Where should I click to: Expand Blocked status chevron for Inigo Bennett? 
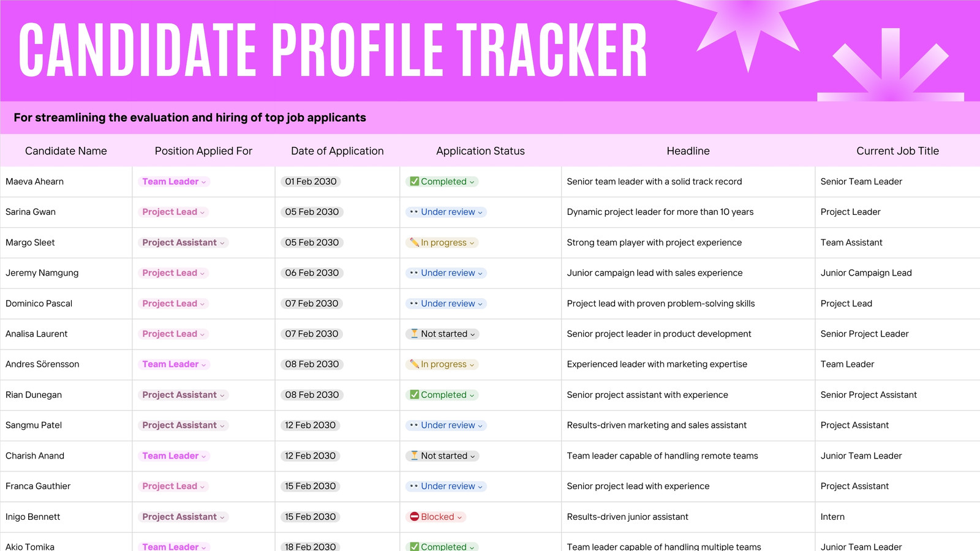pos(459,517)
